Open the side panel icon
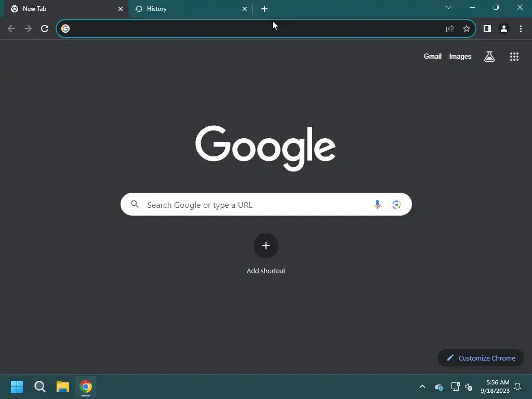532x399 pixels. point(487,29)
